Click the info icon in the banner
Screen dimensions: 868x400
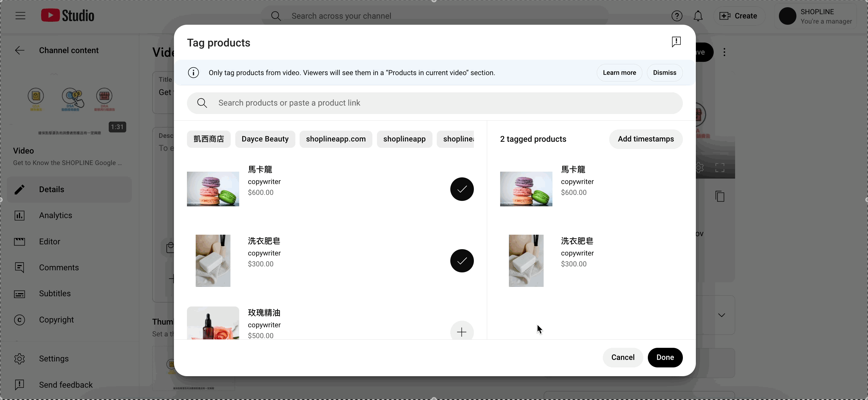click(x=193, y=73)
